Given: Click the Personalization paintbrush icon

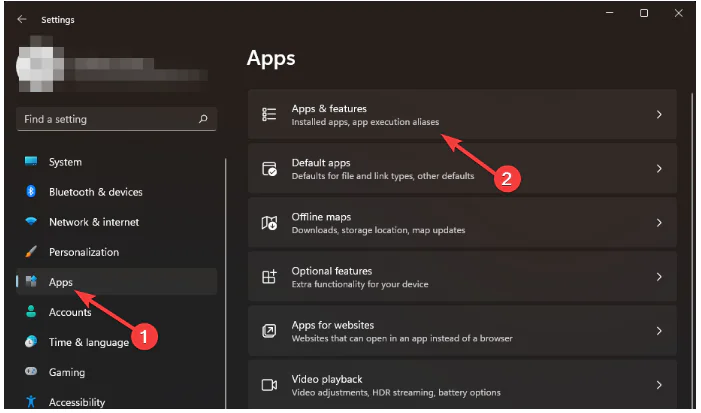Looking at the screenshot, I should click(31, 252).
